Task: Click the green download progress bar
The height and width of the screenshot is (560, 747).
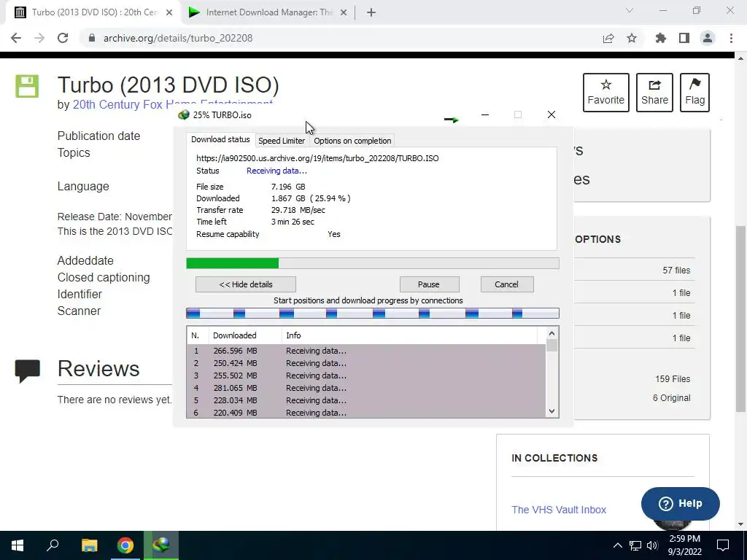Action: [373, 263]
